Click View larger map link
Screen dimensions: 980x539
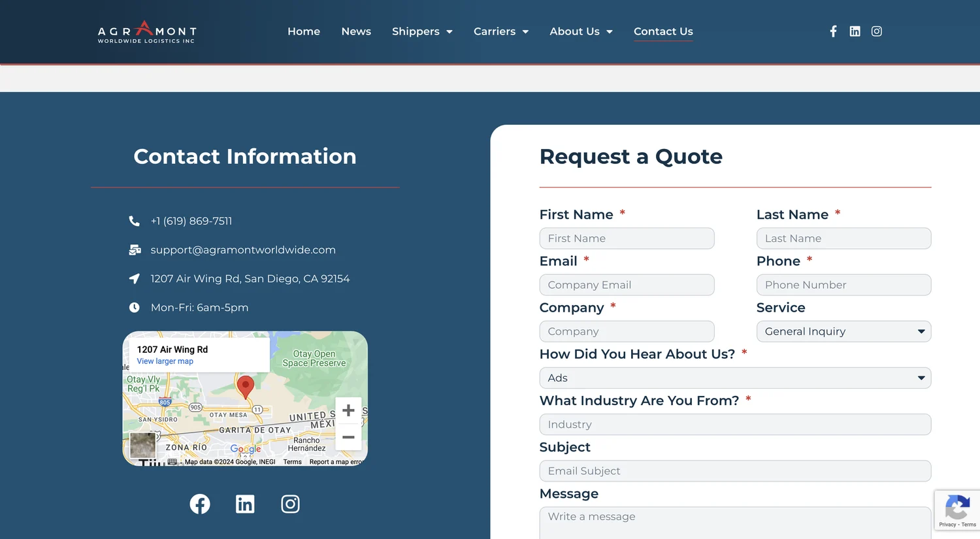point(165,361)
